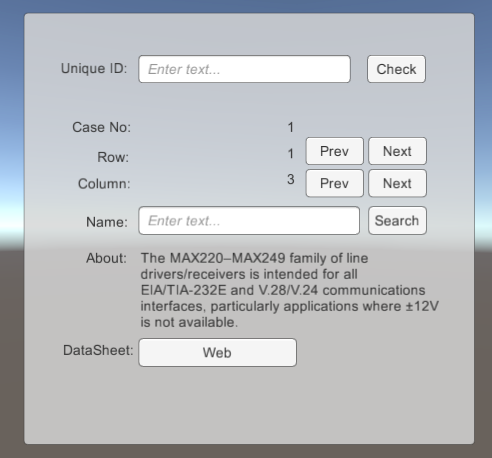Click the Column label

(x=104, y=184)
